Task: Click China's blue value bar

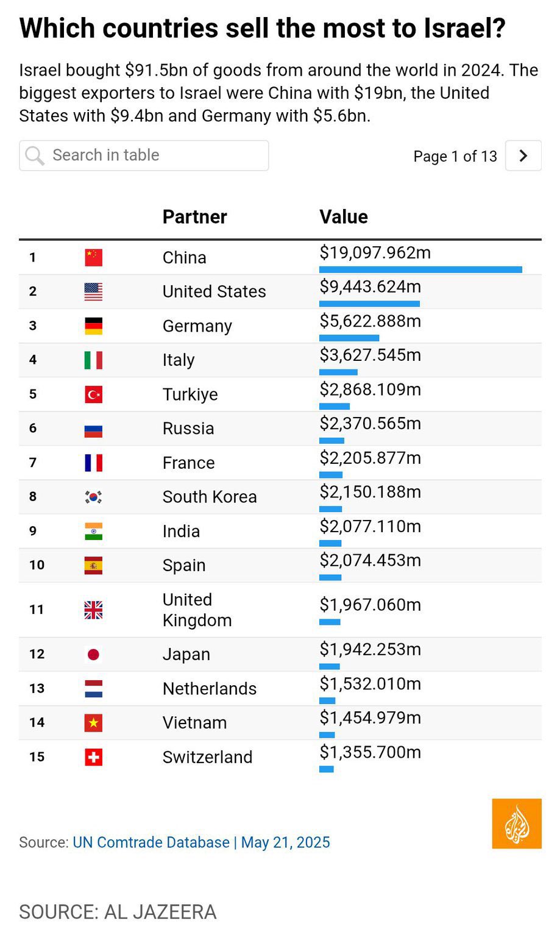Action: 420,269
